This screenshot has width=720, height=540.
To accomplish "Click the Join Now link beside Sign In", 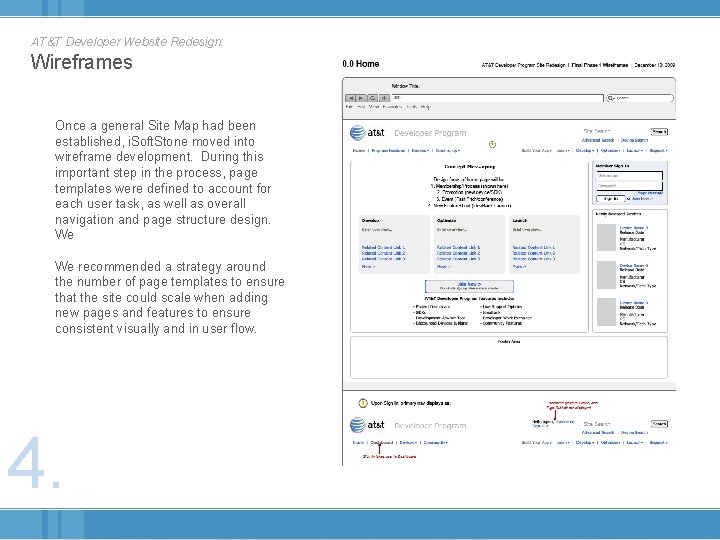I will [642, 199].
